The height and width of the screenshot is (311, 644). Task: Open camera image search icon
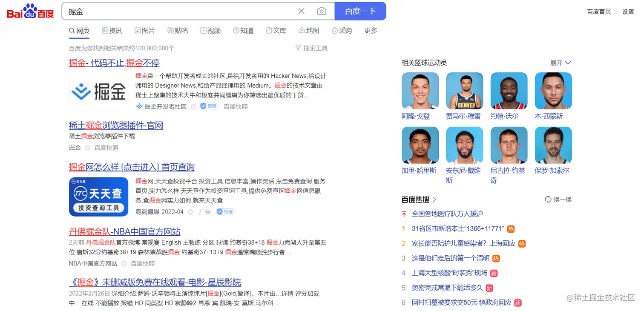click(x=322, y=11)
